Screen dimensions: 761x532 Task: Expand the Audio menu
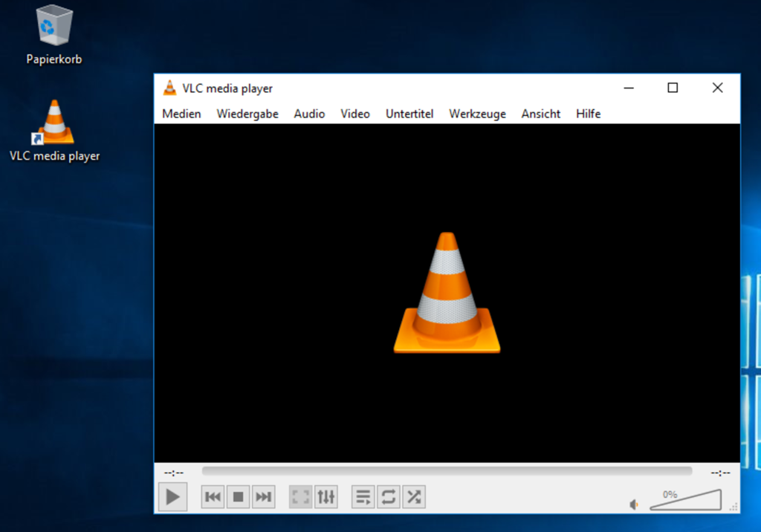pos(309,114)
